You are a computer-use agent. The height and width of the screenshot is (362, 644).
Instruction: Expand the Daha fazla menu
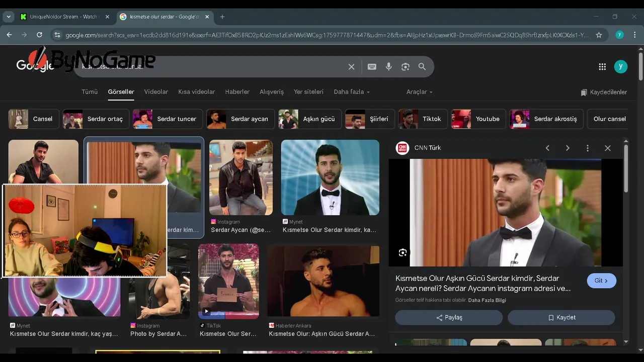[x=352, y=92]
